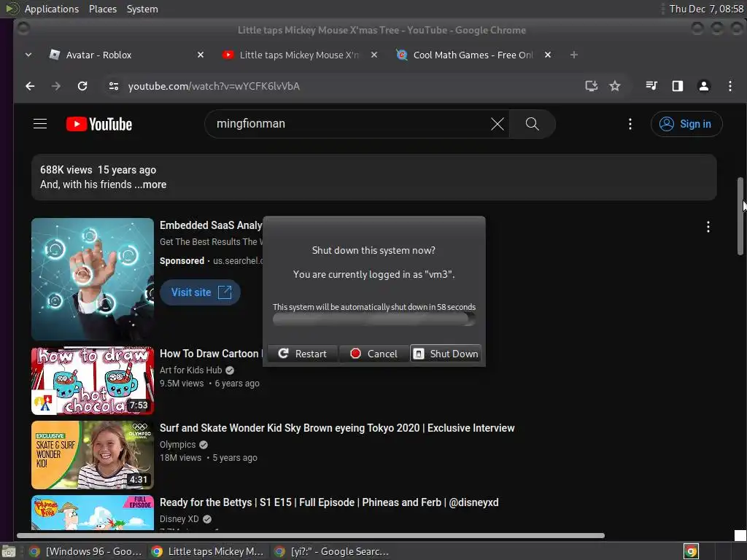Sign in to YouTube
This screenshot has height=560, width=747.
[686, 124]
